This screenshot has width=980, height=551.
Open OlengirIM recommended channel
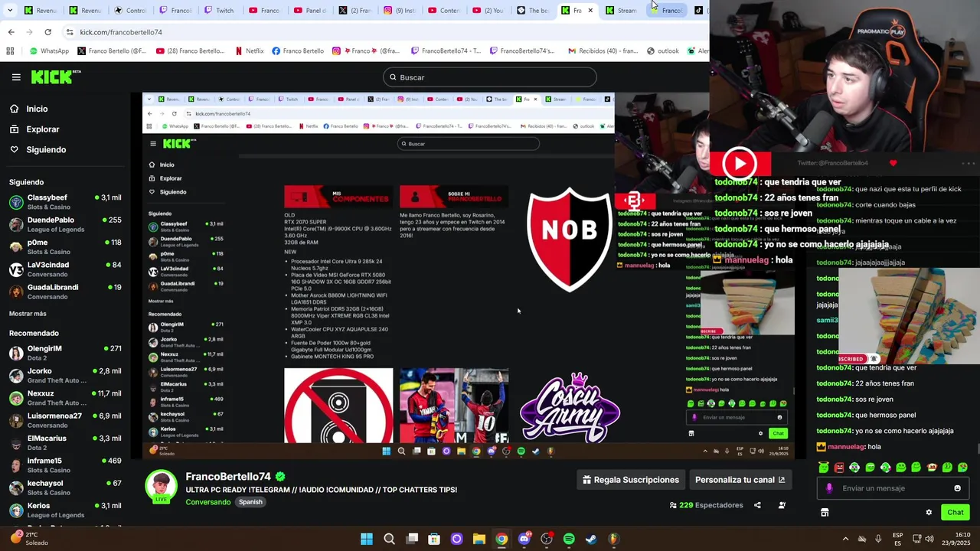65,353
